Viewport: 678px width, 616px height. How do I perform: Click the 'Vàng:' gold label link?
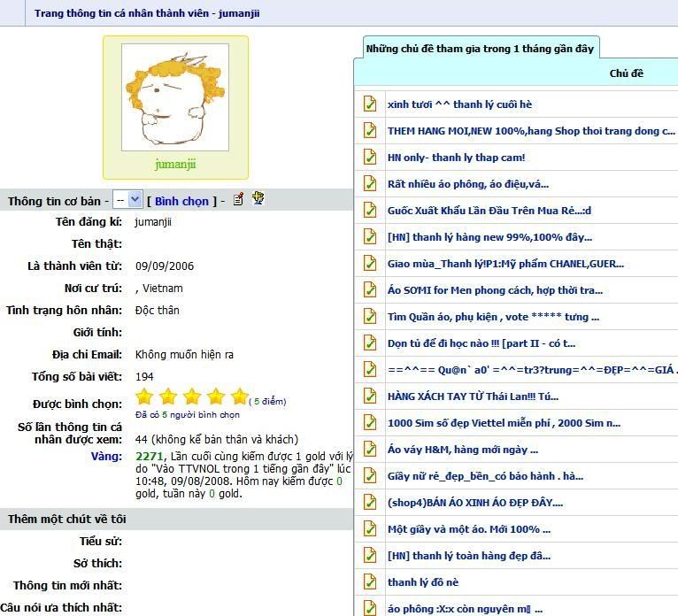coord(106,457)
